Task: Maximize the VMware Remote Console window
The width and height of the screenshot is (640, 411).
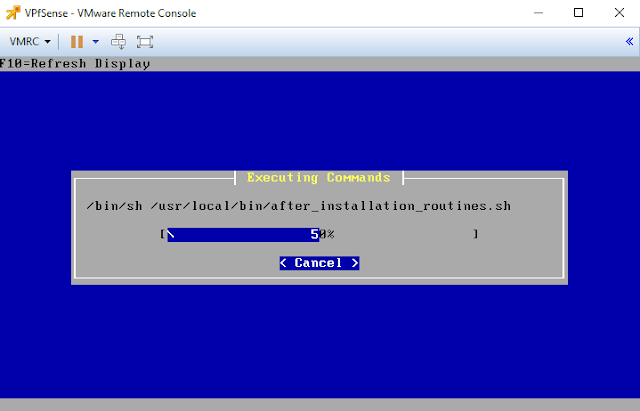Action: 578,13
